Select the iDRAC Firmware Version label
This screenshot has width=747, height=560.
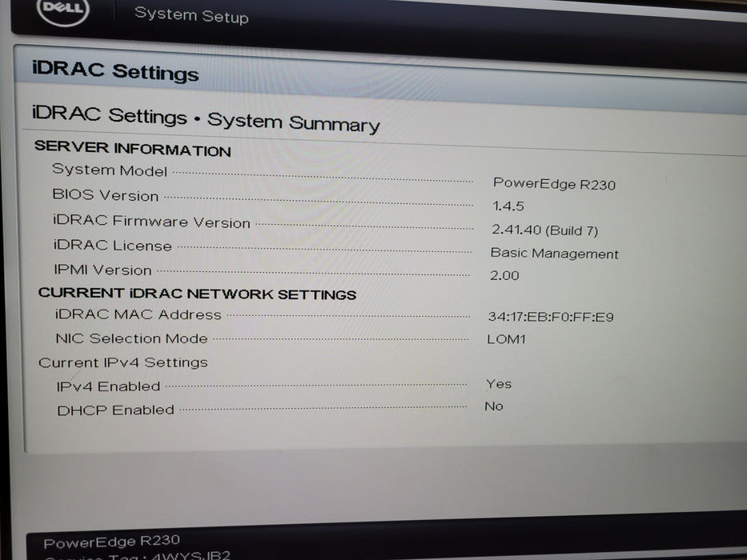coord(151,222)
